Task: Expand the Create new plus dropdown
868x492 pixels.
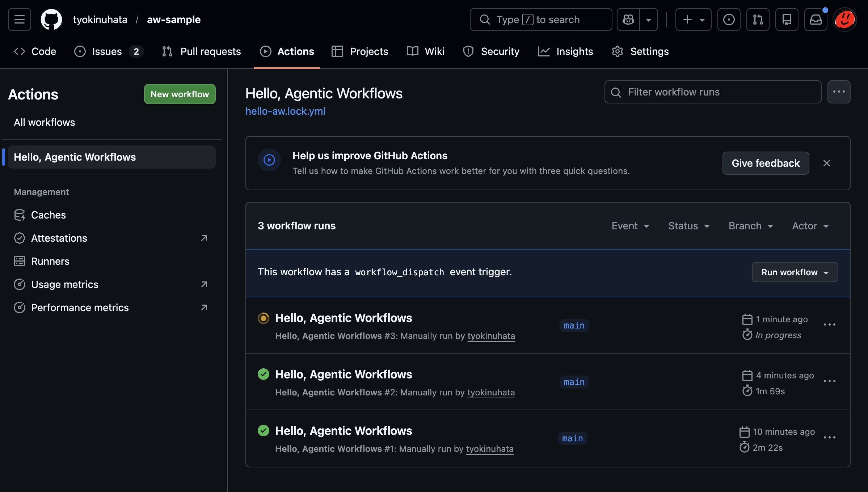Action: coord(693,20)
